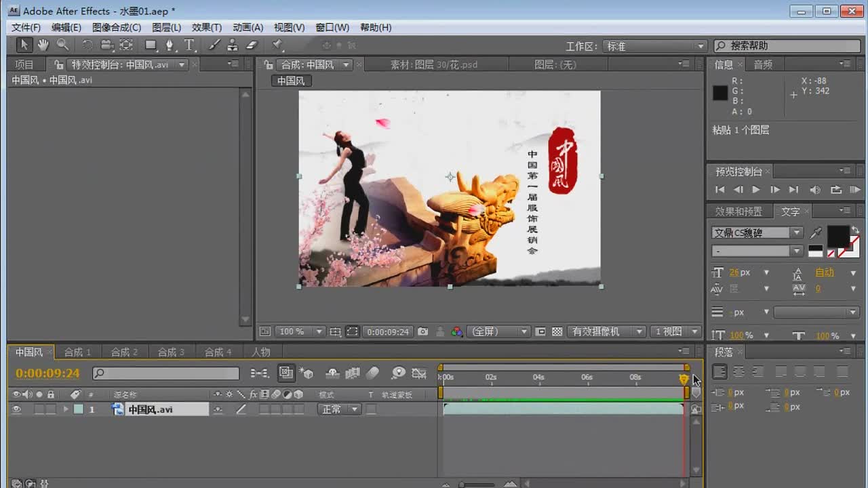
Task: Play the preview in preview controls
Action: (755, 190)
